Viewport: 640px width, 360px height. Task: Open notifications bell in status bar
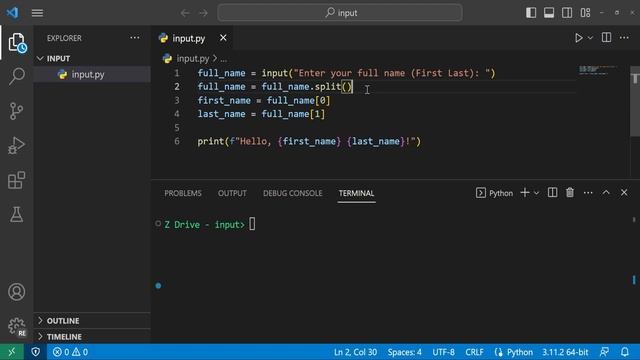click(625, 352)
